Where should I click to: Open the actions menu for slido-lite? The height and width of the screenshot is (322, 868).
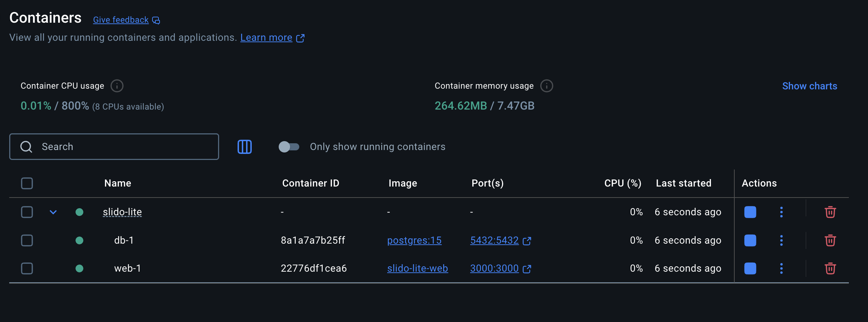pos(781,212)
